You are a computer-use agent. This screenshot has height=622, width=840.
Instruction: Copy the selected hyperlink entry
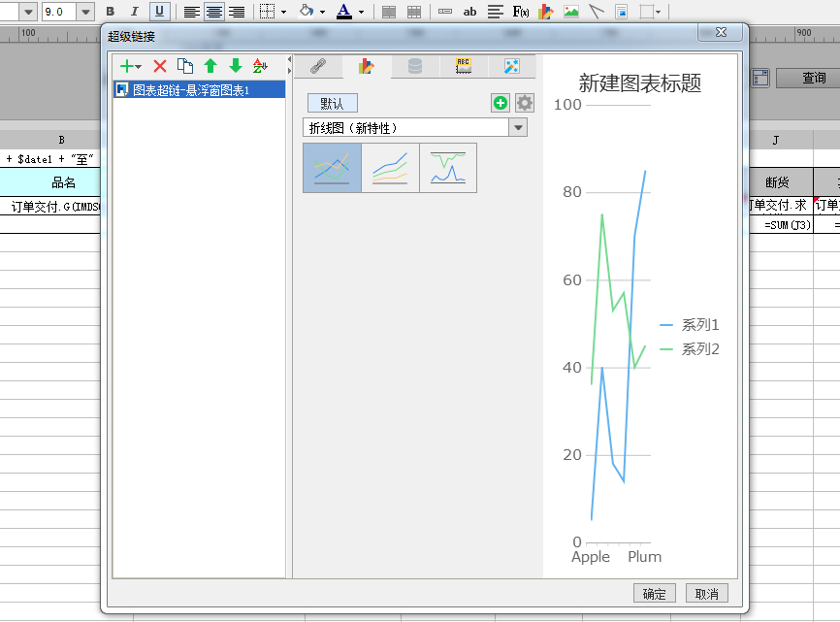coord(185,66)
